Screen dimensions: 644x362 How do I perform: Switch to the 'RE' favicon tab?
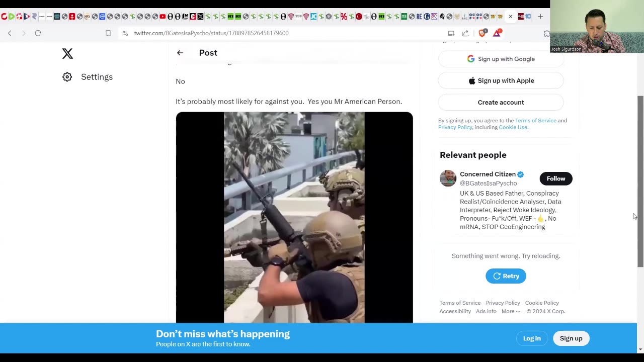[419, 17]
